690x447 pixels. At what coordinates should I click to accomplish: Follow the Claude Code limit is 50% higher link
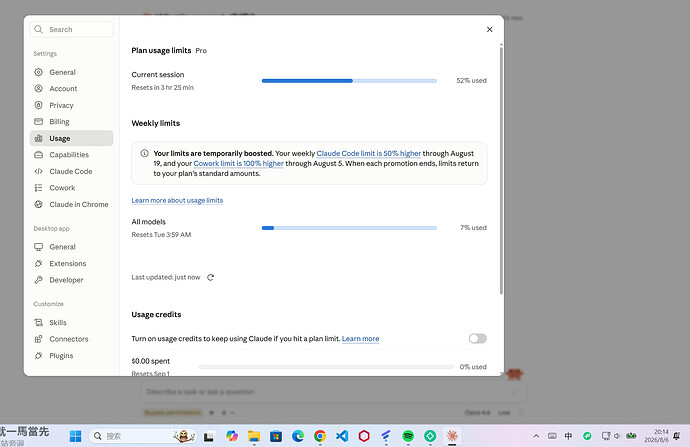369,153
